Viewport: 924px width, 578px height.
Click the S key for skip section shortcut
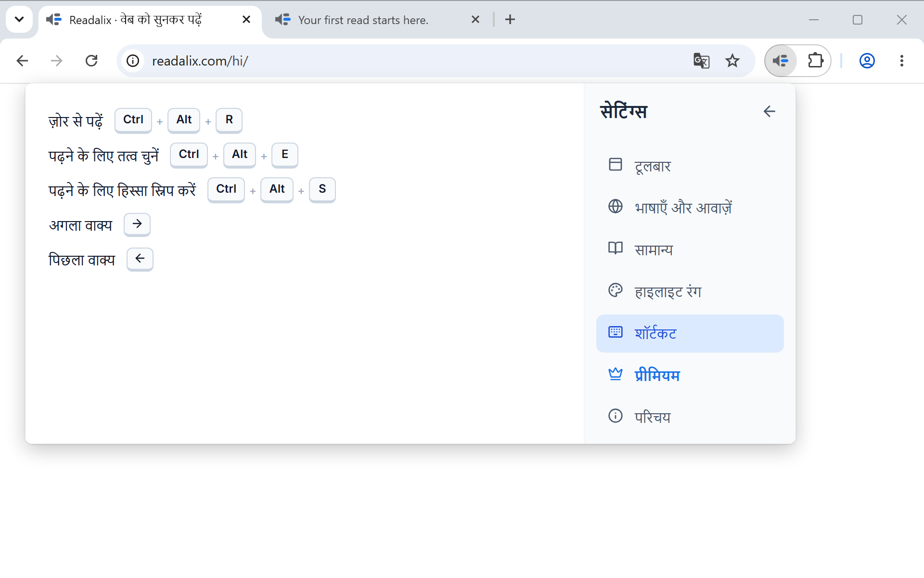pyautogui.click(x=322, y=189)
